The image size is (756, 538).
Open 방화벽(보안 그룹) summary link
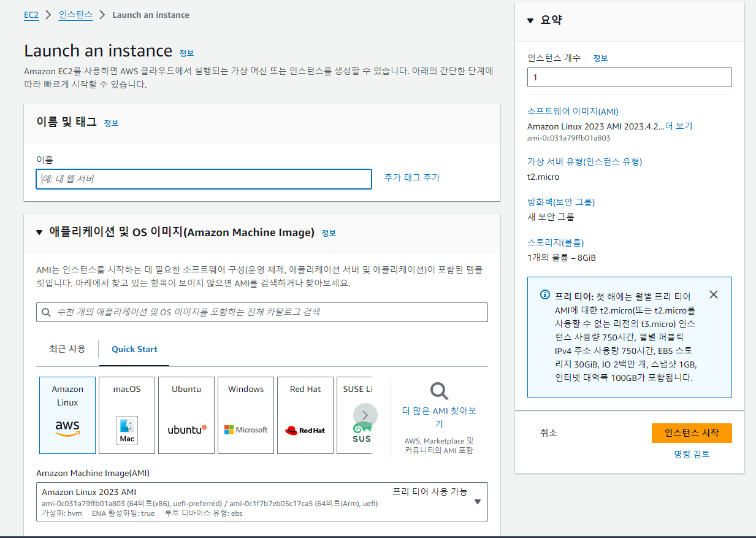tap(561, 202)
